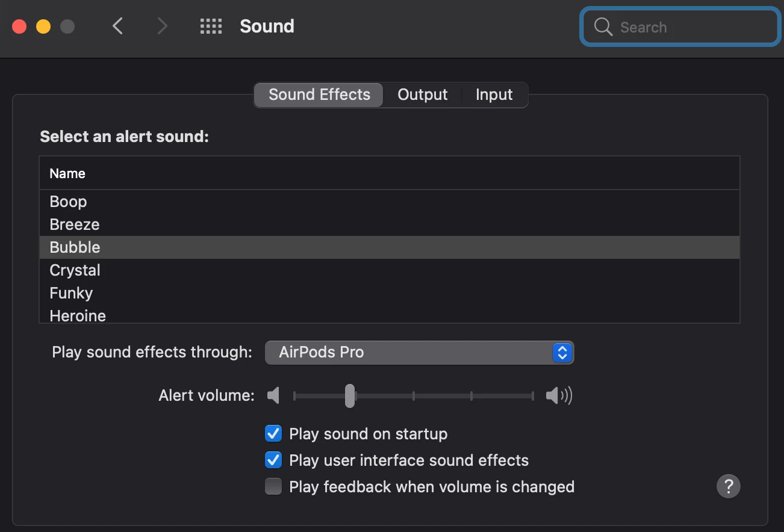
Task: Choose the Boop alert sound
Action: pos(69,202)
